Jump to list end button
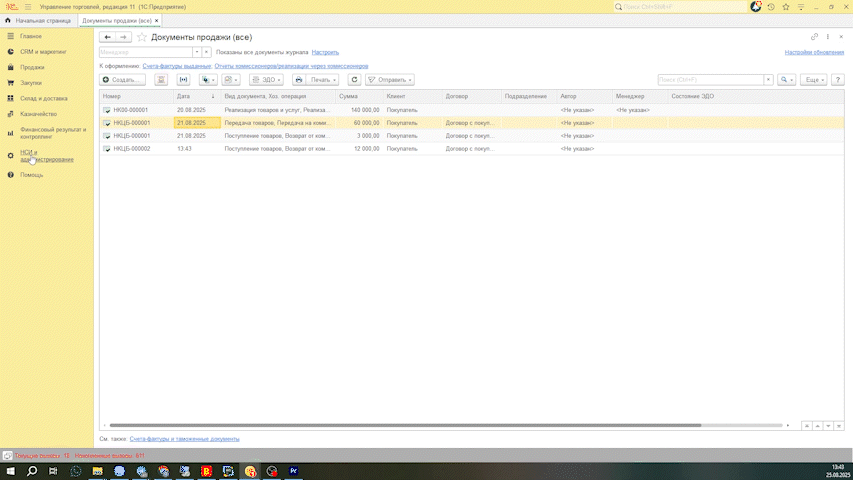Viewport: 854px width, 480px height. click(x=839, y=426)
